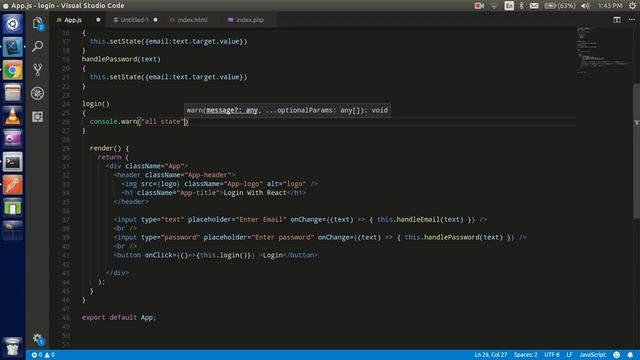Click the errors count in status bar
Image resolution: width=640 pixels, height=360 pixels.
pyautogui.click(x=37, y=355)
